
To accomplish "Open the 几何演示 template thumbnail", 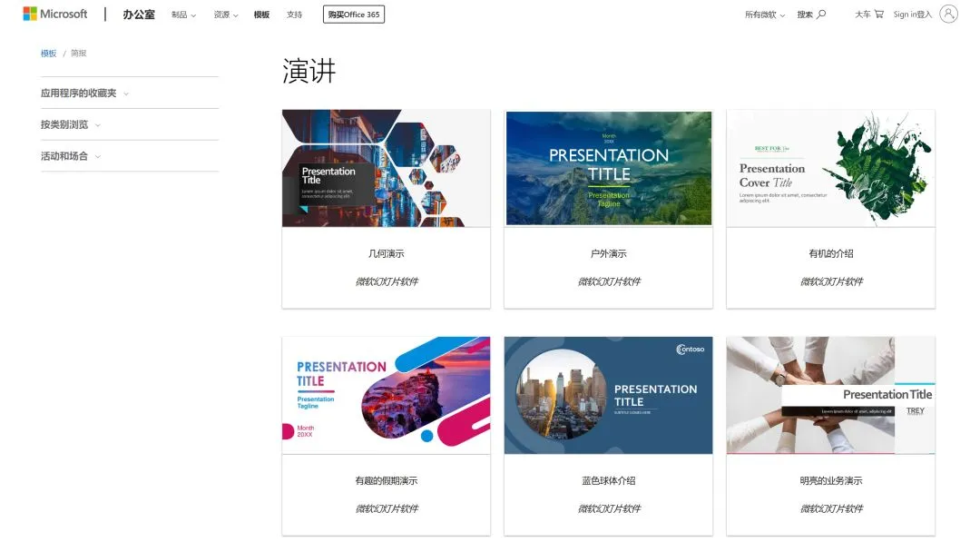I will pos(387,168).
